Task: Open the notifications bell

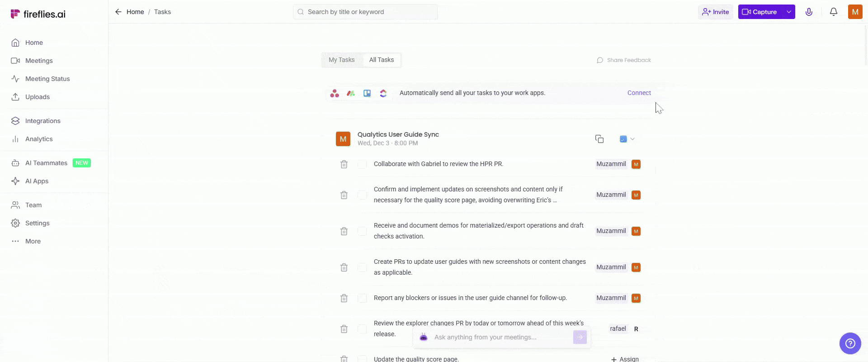Action: pyautogui.click(x=833, y=12)
